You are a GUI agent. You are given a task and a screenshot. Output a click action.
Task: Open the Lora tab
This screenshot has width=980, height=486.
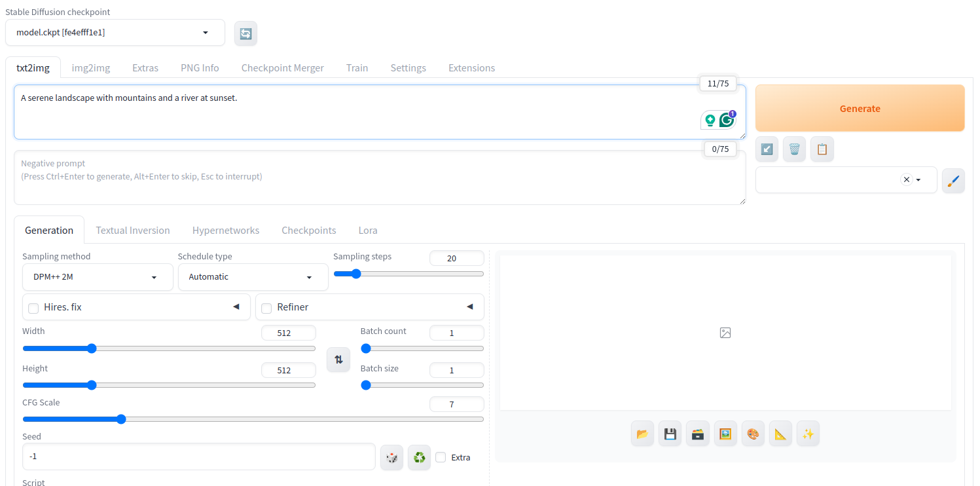[368, 231]
